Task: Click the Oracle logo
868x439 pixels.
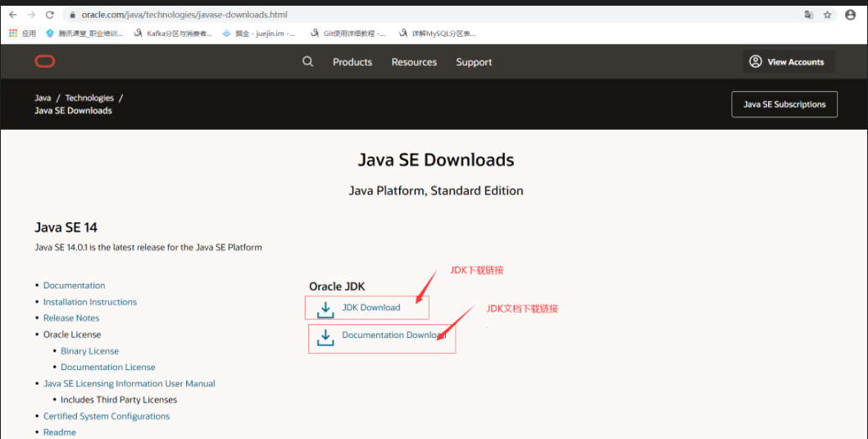Action: (x=45, y=62)
